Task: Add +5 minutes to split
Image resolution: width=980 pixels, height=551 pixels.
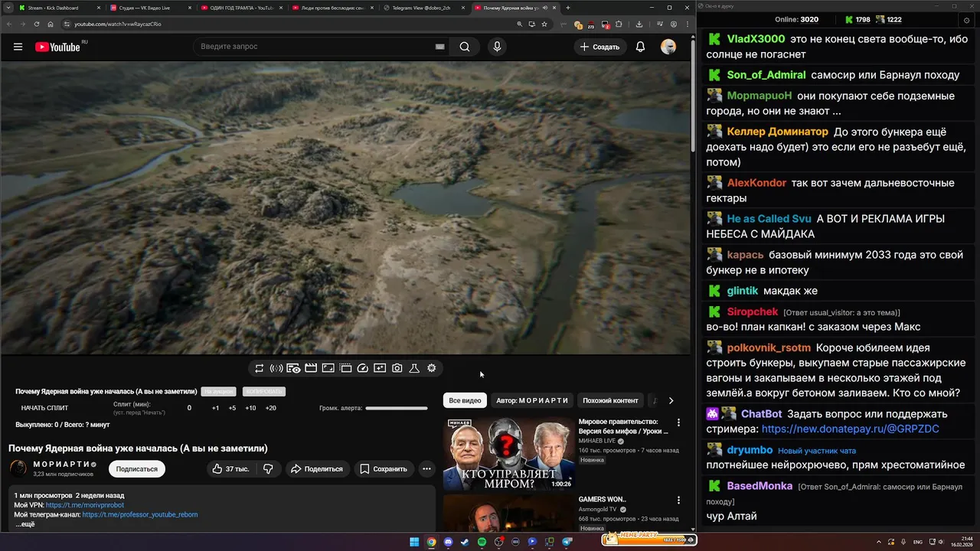Action: point(232,408)
